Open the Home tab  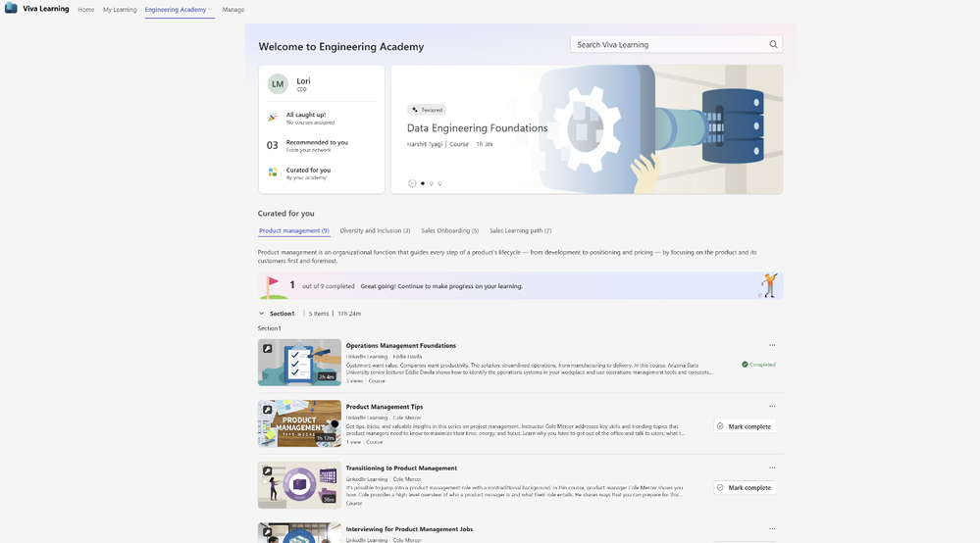pos(86,10)
